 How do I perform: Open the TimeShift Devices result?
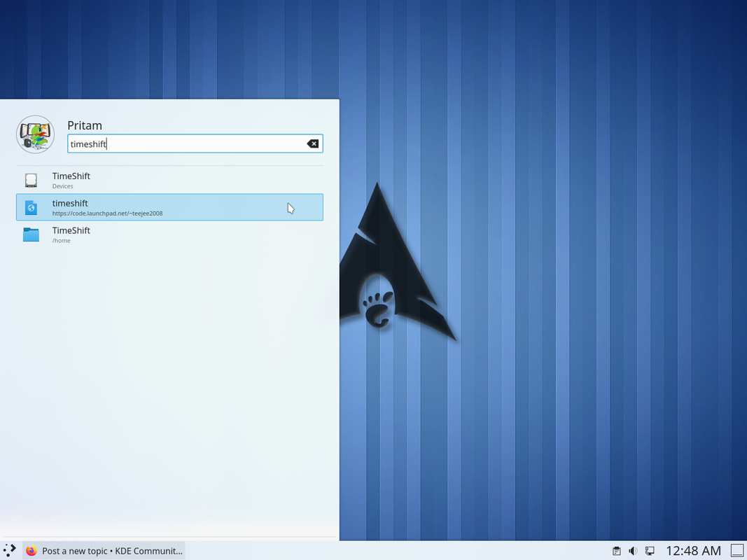[169, 180]
